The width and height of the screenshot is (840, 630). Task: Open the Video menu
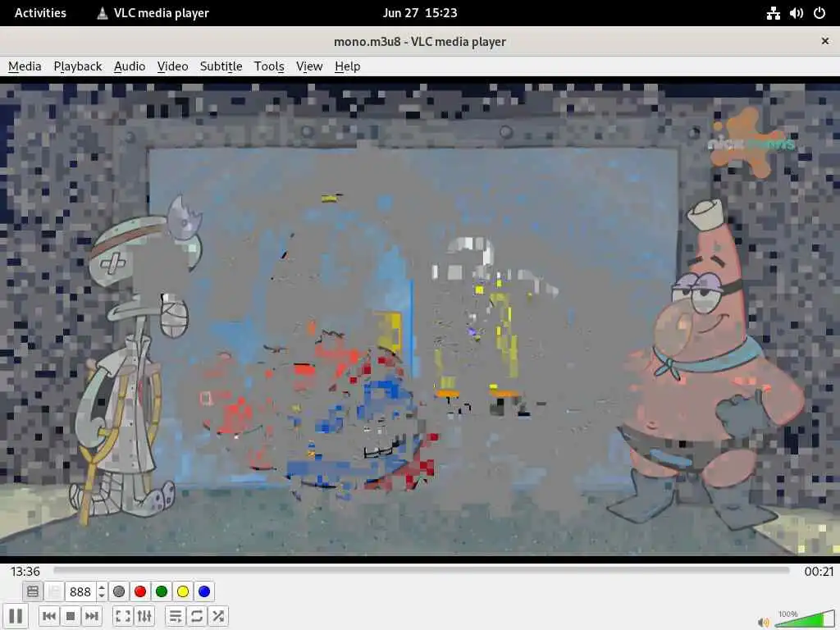pos(172,66)
